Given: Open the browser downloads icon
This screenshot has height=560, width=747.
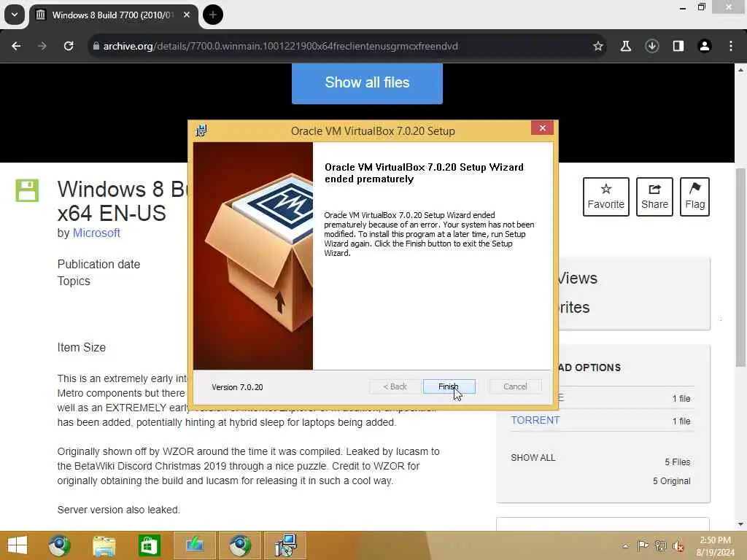Looking at the screenshot, I should pyautogui.click(x=651, y=46).
